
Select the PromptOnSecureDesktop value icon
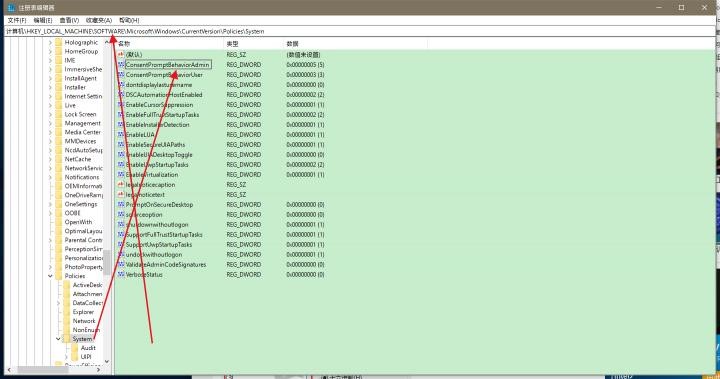(121, 204)
